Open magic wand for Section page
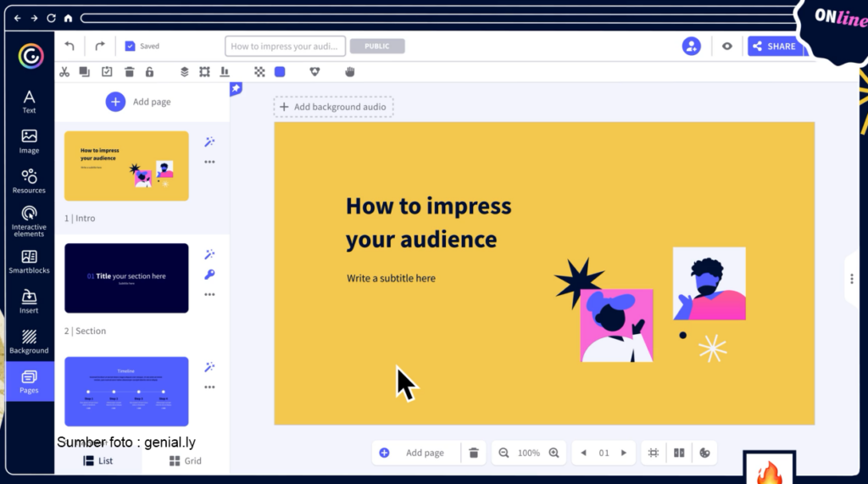Screen dimensions: 868x484 tap(209, 254)
